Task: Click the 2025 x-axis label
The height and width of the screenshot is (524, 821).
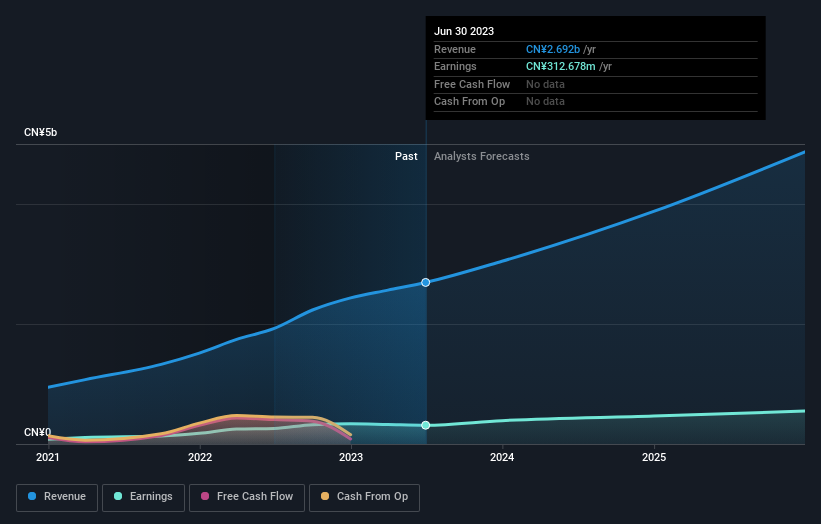Action: 654,458
